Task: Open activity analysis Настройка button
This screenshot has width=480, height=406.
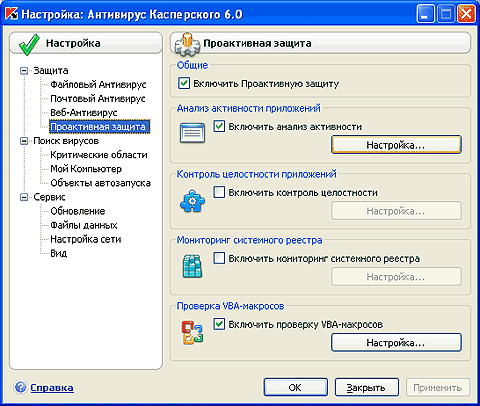Action: [x=396, y=145]
